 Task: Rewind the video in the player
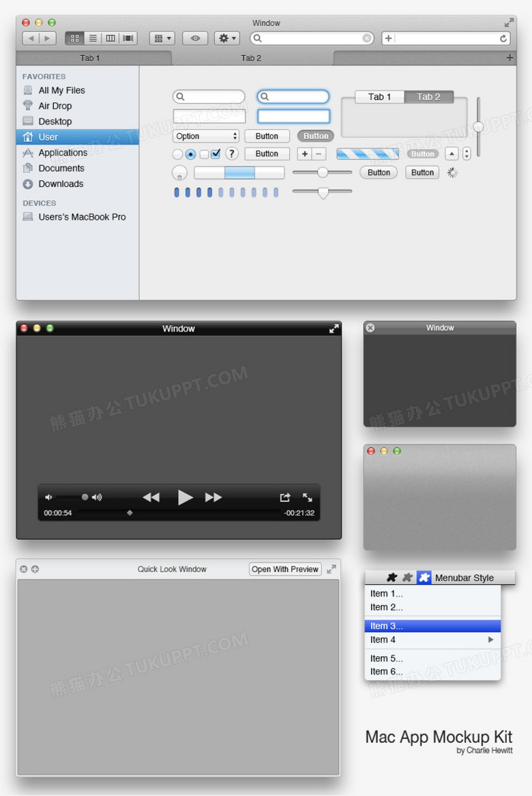pos(151,498)
